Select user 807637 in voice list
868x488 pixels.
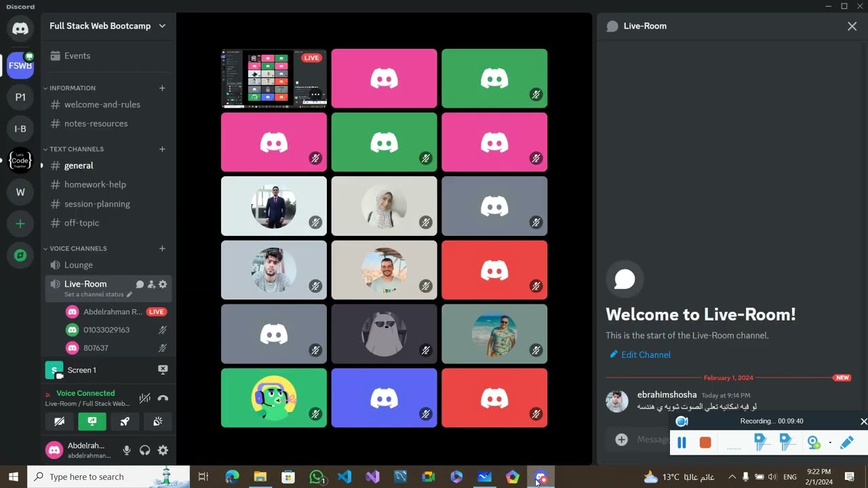[116, 348]
